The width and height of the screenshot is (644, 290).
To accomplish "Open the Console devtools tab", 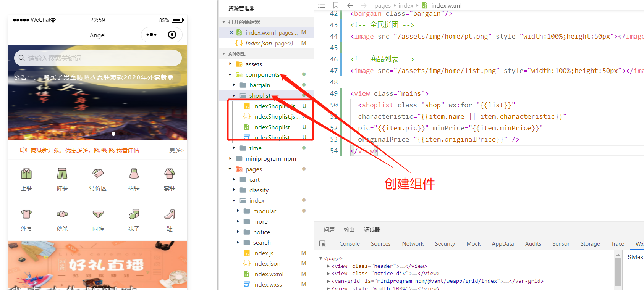I will pos(350,243).
